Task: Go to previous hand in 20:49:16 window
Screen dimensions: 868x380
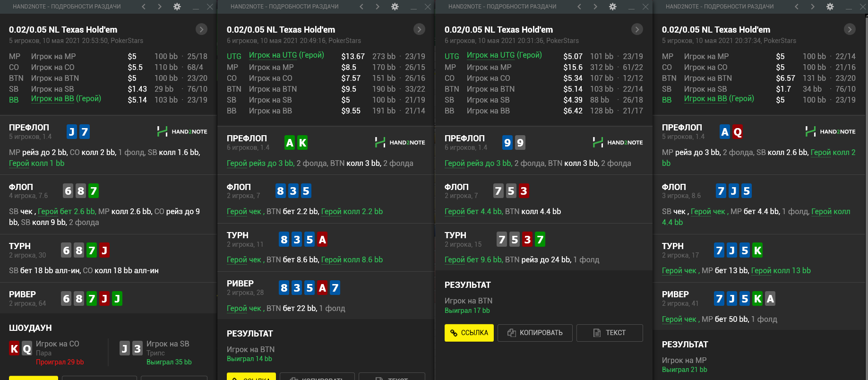Action: point(361,7)
